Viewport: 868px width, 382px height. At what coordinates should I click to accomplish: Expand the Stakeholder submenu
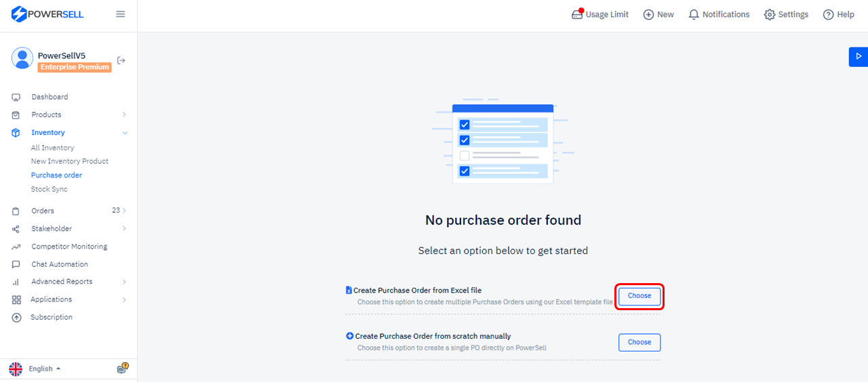click(125, 229)
